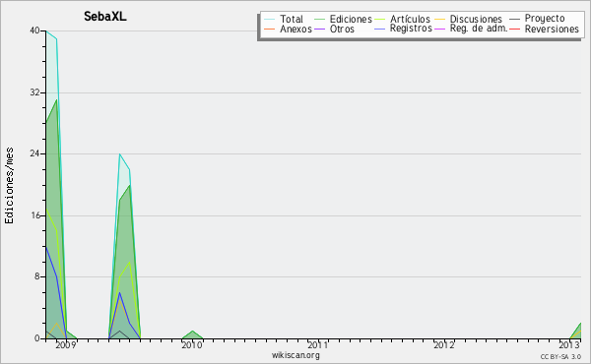Click the 2012 x-axis label

click(x=443, y=344)
